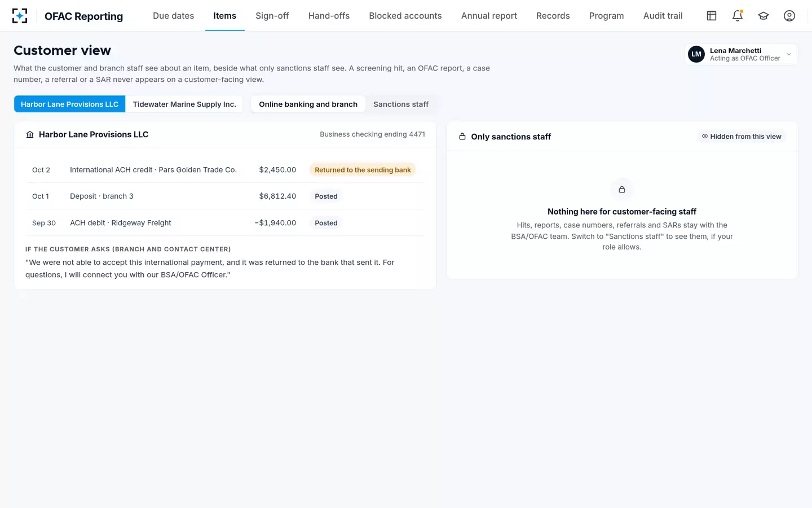Go to the Audit trail page

click(x=663, y=16)
